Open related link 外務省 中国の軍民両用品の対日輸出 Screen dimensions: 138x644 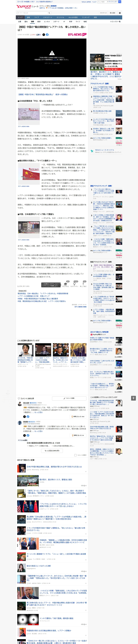pos(38,298)
